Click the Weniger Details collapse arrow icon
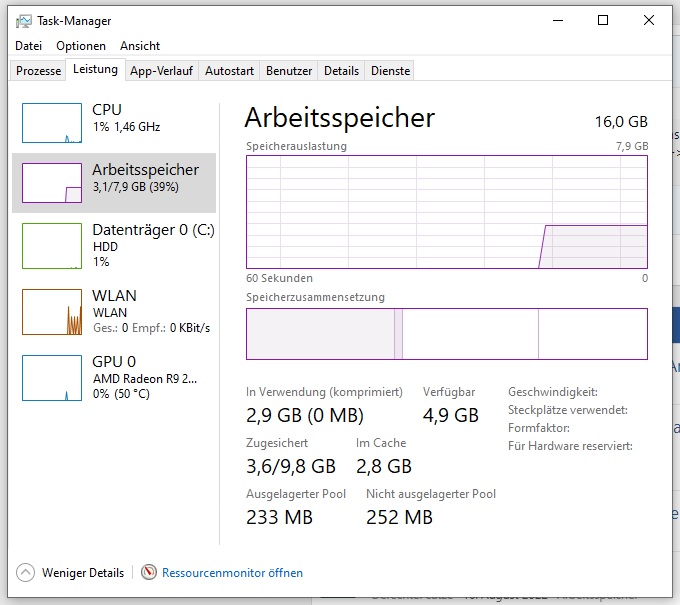 26,572
